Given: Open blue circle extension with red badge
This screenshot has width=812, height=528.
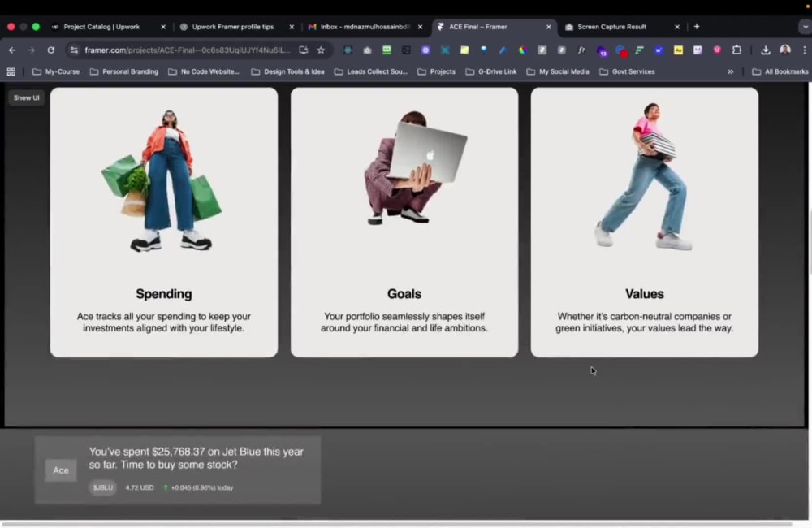Looking at the screenshot, I should pos(621,51).
